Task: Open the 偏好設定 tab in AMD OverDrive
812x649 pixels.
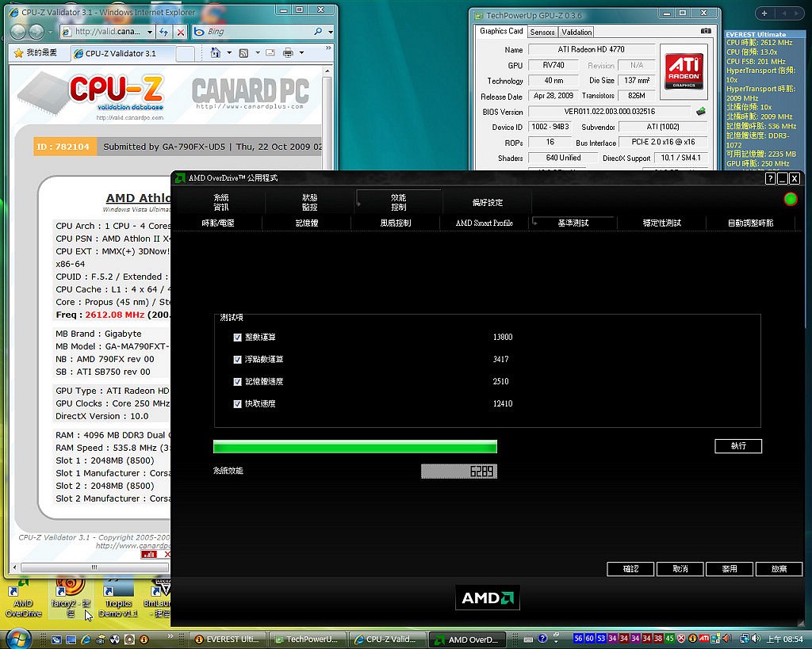Action: 488,202
